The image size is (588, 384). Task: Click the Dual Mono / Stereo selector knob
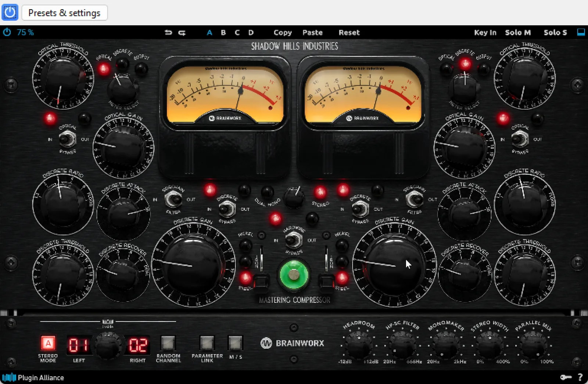[294, 198]
